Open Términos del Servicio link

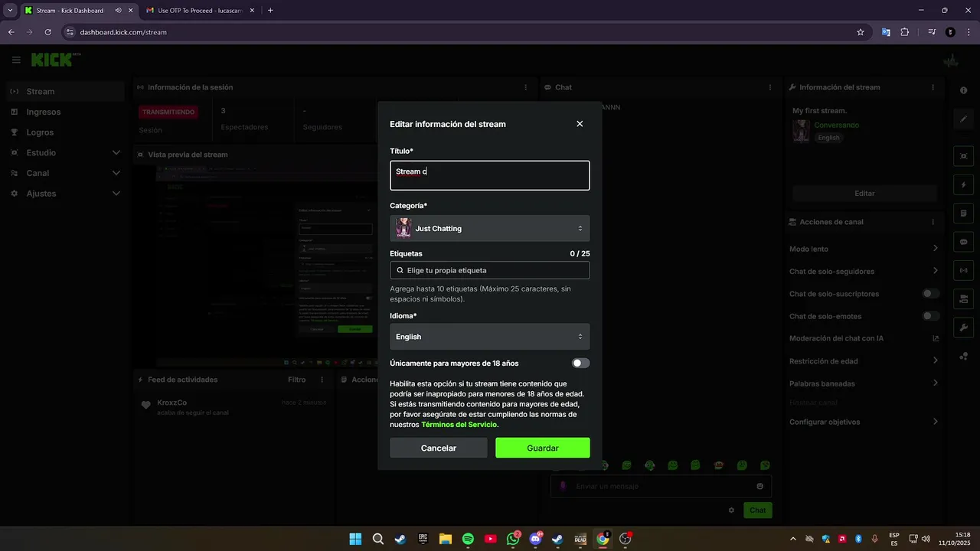[459, 425]
